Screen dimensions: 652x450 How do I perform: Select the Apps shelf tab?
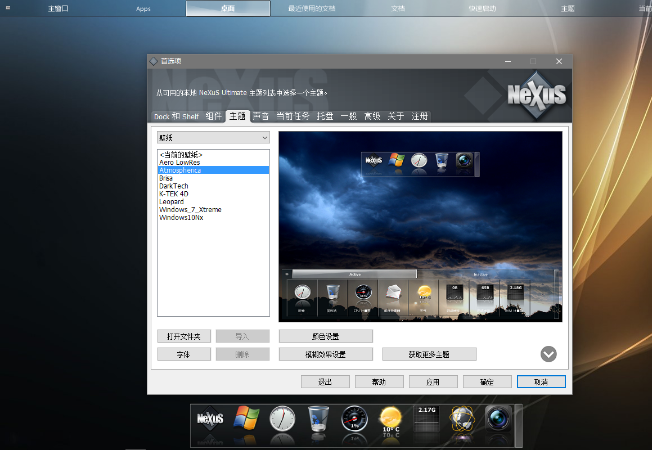coord(143,8)
